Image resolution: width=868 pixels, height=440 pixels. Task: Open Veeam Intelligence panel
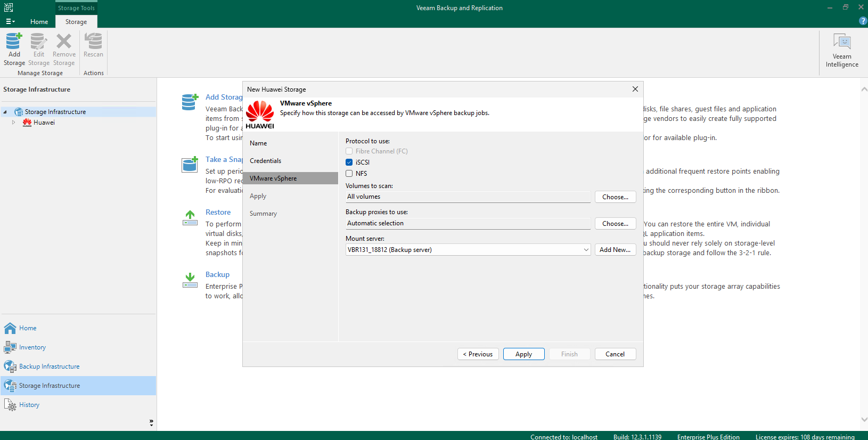(x=842, y=50)
